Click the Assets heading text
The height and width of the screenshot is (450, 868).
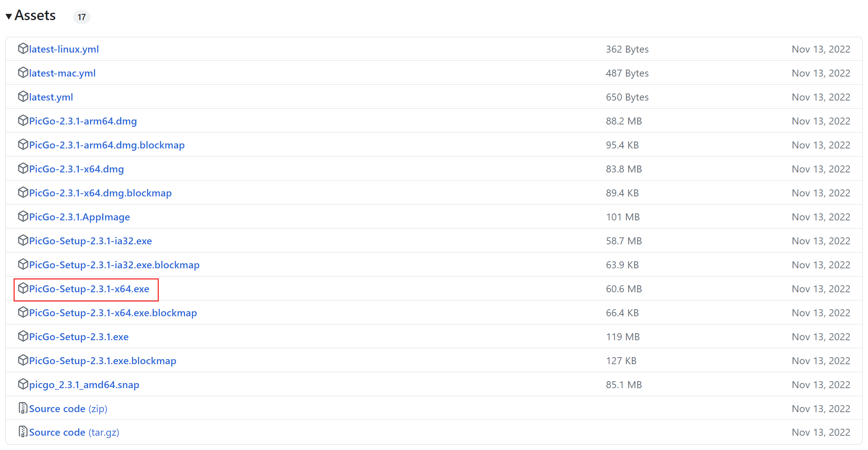(x=35, y=15)
